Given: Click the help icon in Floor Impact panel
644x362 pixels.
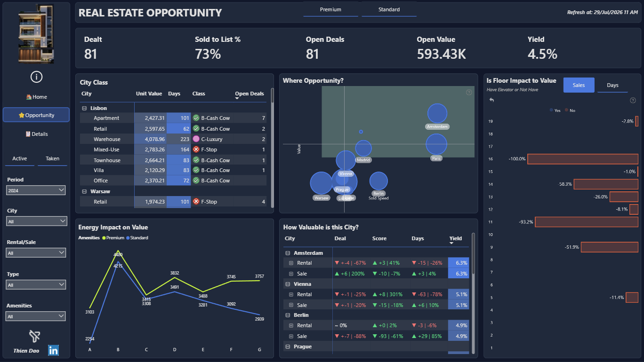Looking at the screenshot, I should pos(633,100).
